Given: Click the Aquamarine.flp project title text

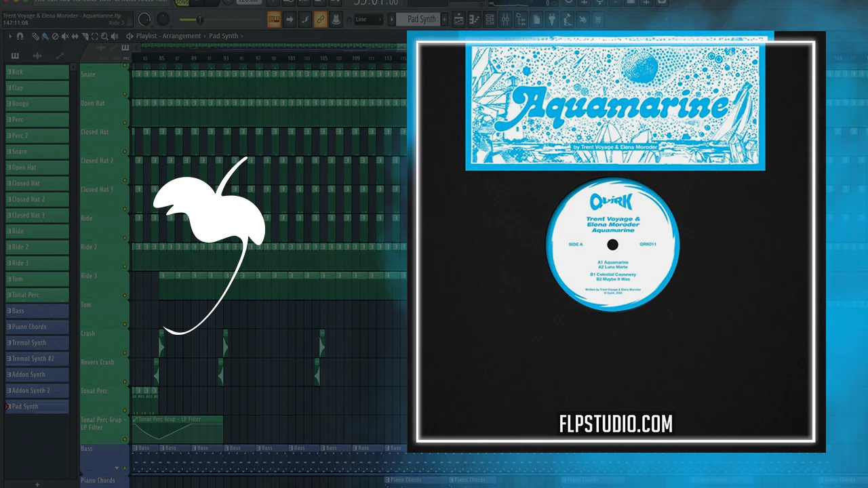Looking at the screenshot, I should click(x=62, y=15).
